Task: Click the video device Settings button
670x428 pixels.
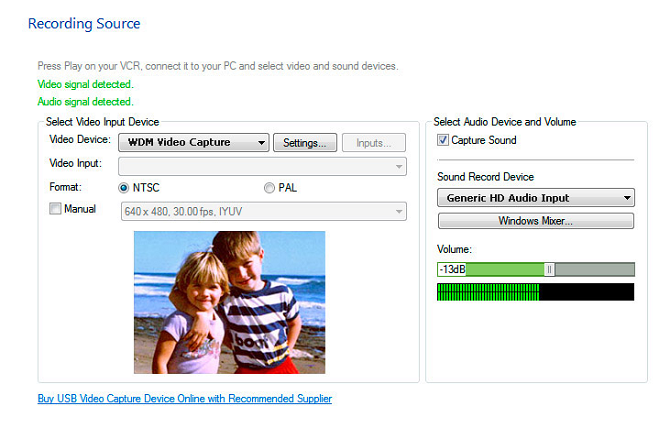Action: click(304, 143)
